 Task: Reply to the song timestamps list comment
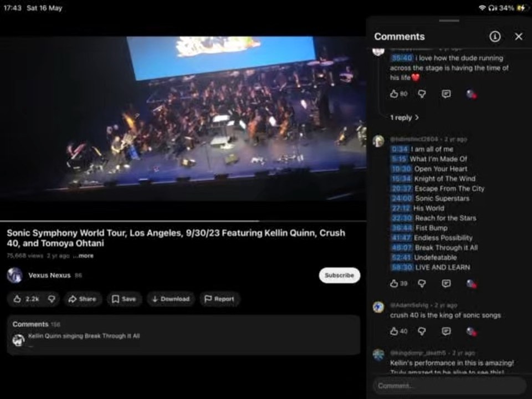(446, 284)
